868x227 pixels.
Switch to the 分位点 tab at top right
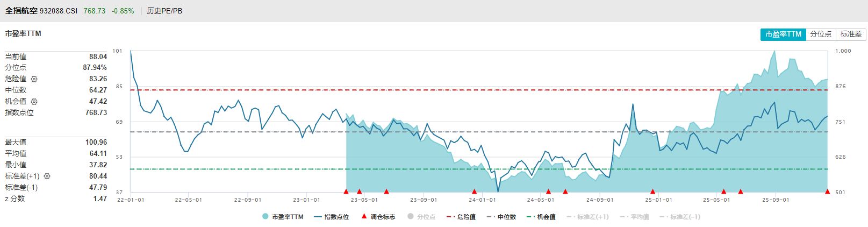click(821, 34)
